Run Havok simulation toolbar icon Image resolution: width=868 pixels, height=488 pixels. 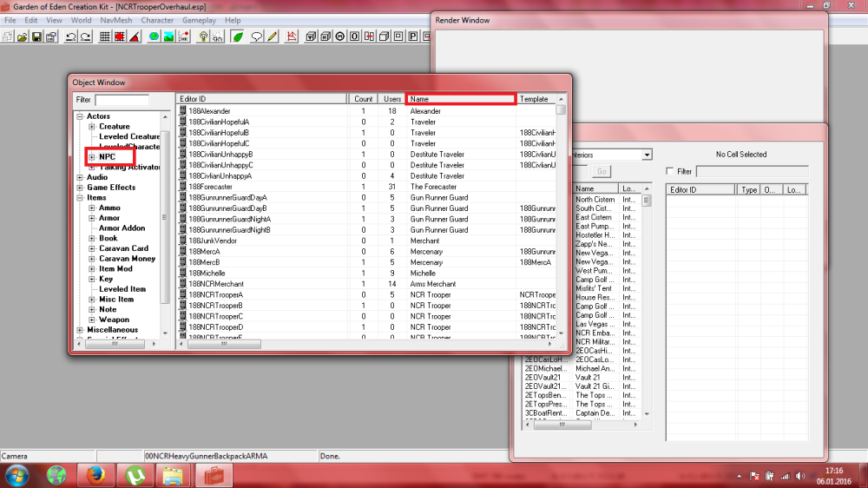click(183, 37)
